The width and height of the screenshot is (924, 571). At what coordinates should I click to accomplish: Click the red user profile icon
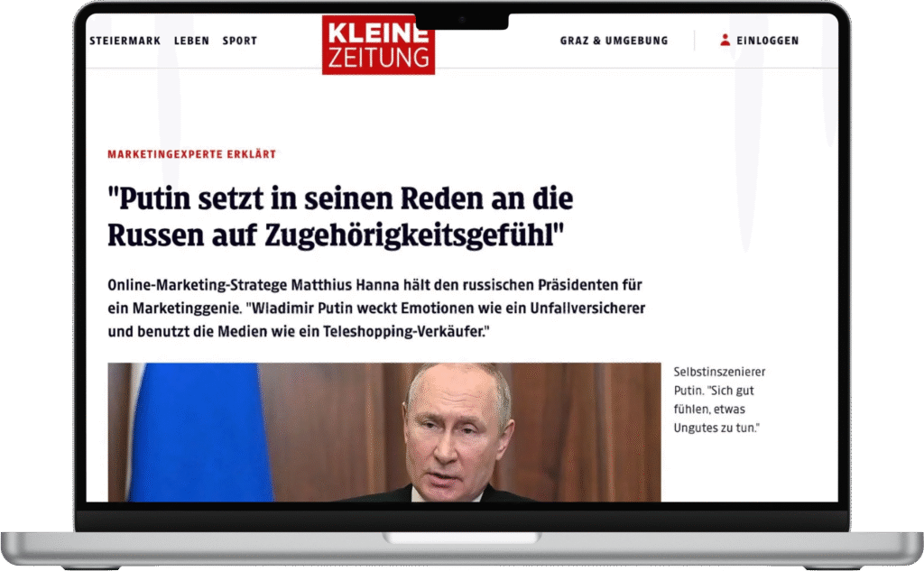pos(725,40)
